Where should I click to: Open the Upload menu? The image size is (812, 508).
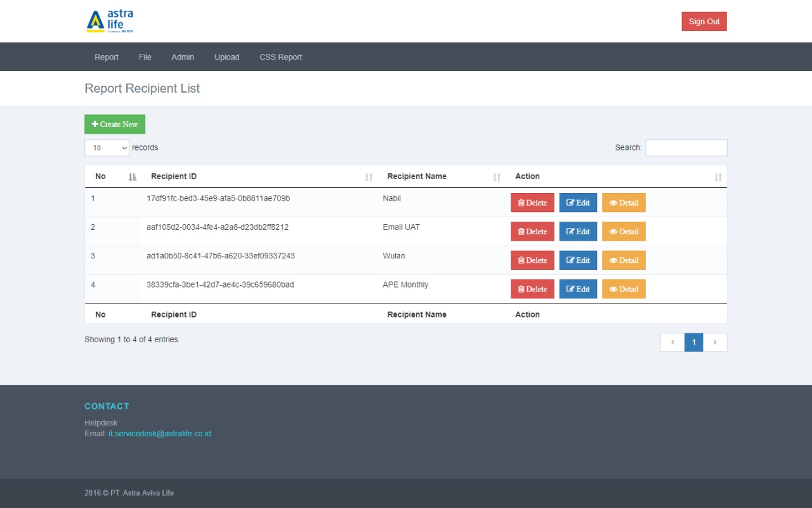click(226, 57)
